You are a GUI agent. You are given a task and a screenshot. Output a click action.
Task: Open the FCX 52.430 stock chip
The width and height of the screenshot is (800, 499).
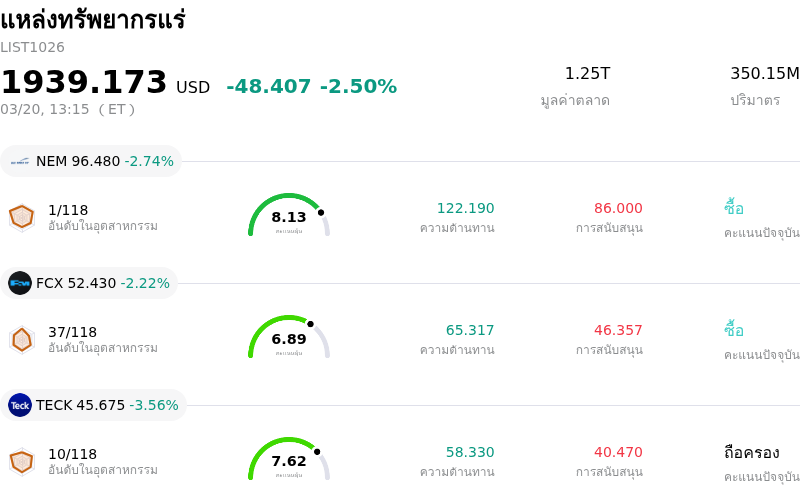[x=90, y=283]
